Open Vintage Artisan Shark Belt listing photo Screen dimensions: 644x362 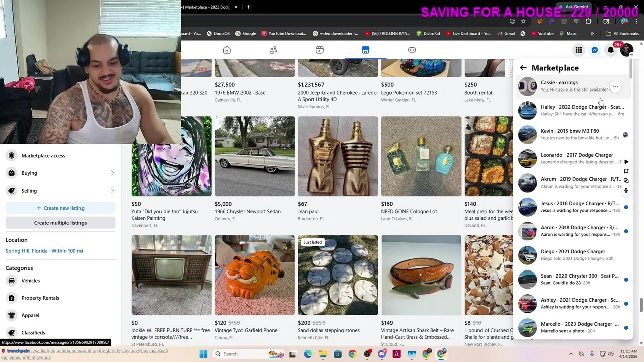click(421, 275)
